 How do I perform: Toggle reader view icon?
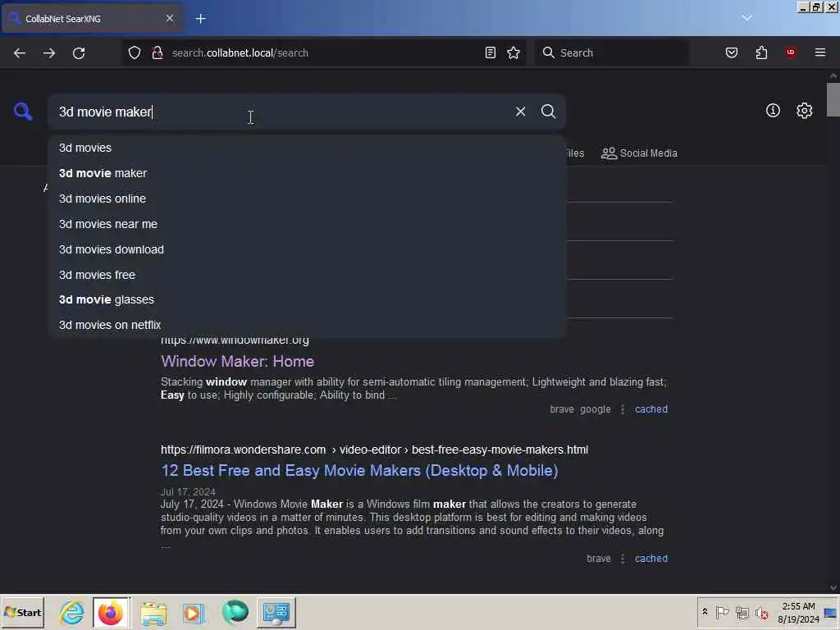point(491,52)
